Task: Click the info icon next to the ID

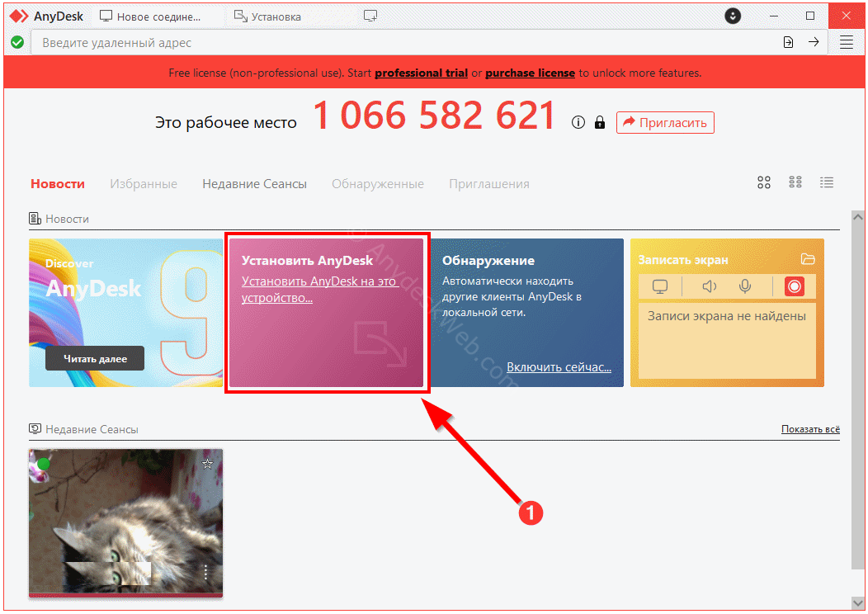Action: [x=578, y=122]
